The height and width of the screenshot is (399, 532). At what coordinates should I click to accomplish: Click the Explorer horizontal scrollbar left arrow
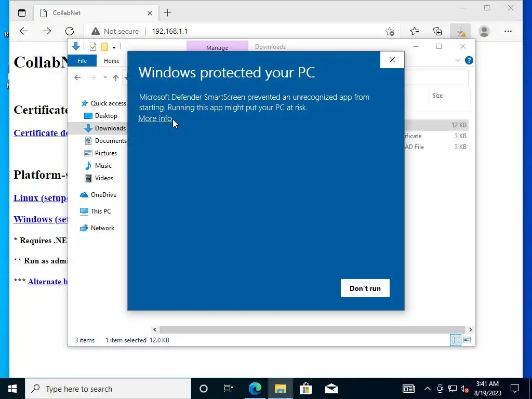click(155, 329)
